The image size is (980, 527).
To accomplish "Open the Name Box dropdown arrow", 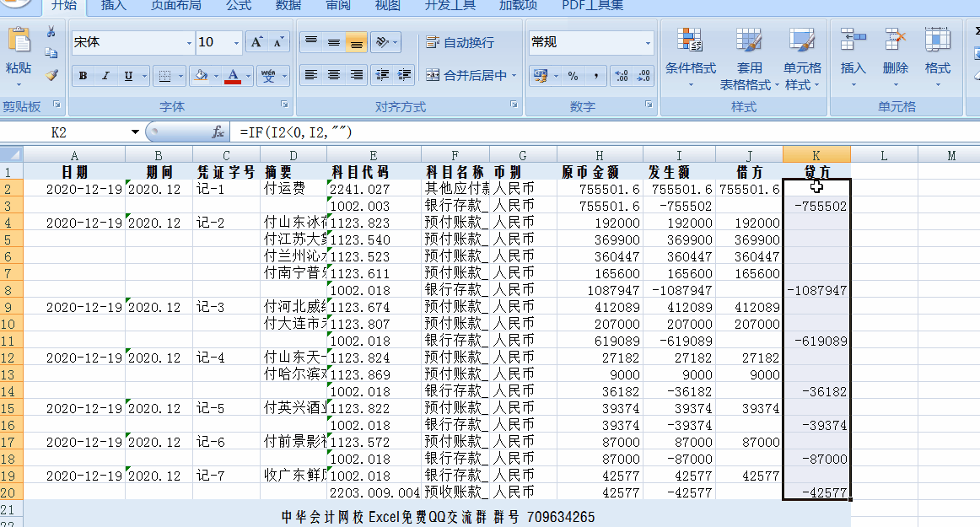I will tap(134, 132).
